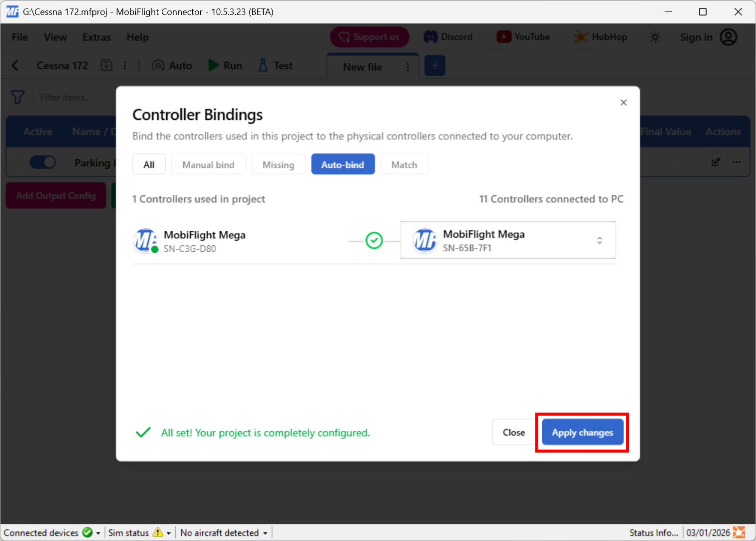Image resolution: width=756 pixels, height=541 pixels.
Task: Disable the Parking Brake active toggle
Action: [43, 162]
